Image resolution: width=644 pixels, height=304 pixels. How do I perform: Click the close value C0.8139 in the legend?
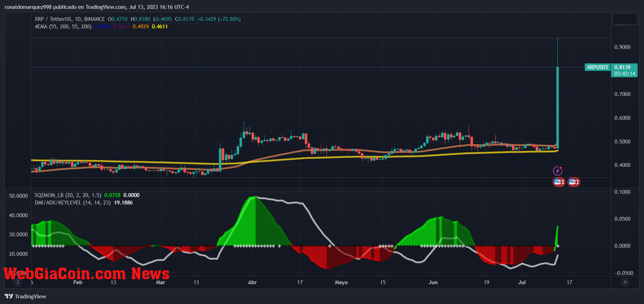click(185, 19)
